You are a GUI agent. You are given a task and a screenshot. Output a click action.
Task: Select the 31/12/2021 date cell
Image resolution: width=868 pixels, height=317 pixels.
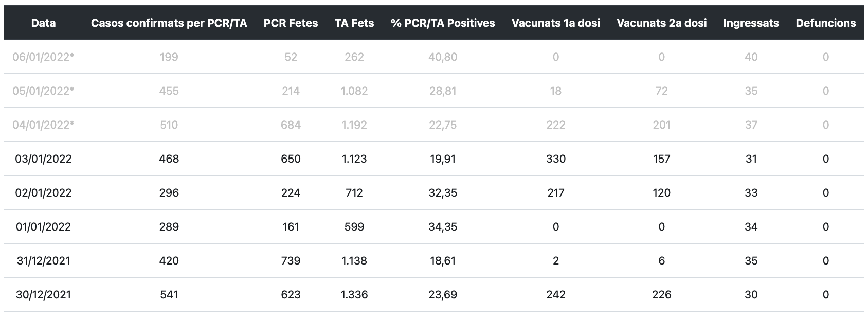click(43, 261)
